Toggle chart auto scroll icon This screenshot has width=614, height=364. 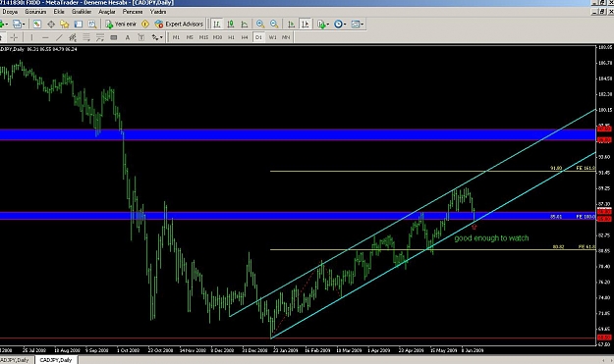point(291,25)
